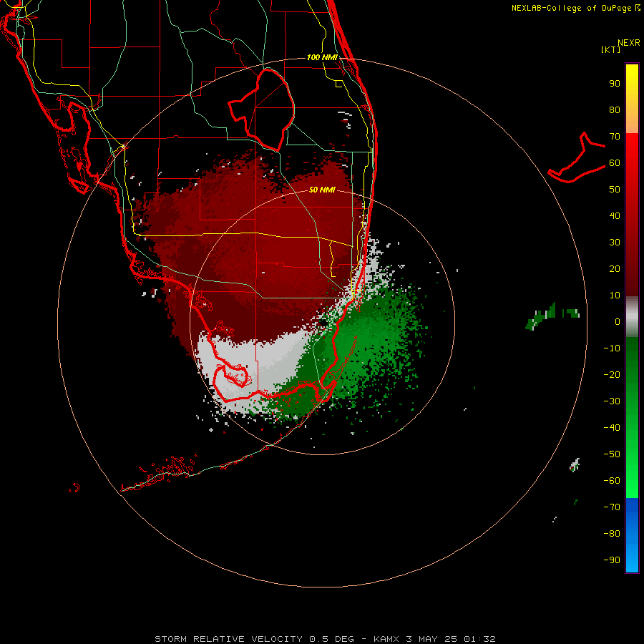Viewport: 644px width, 644px height.
Task: Click the bright green segment of the color bar
Action: (632, 418)
